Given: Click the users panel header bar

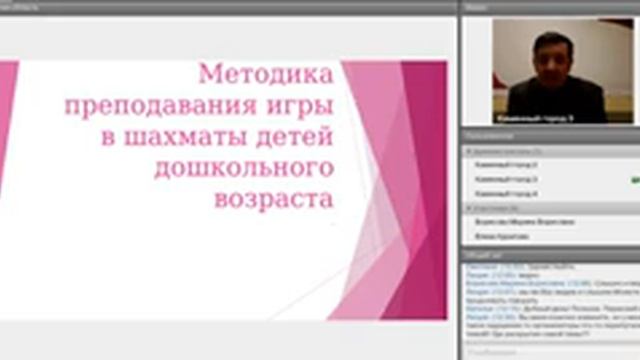Looking at the screenshot, I should 551,136.
